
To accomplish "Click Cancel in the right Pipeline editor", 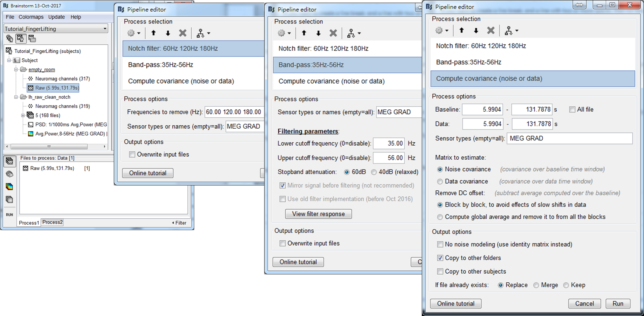I will 584,304.
